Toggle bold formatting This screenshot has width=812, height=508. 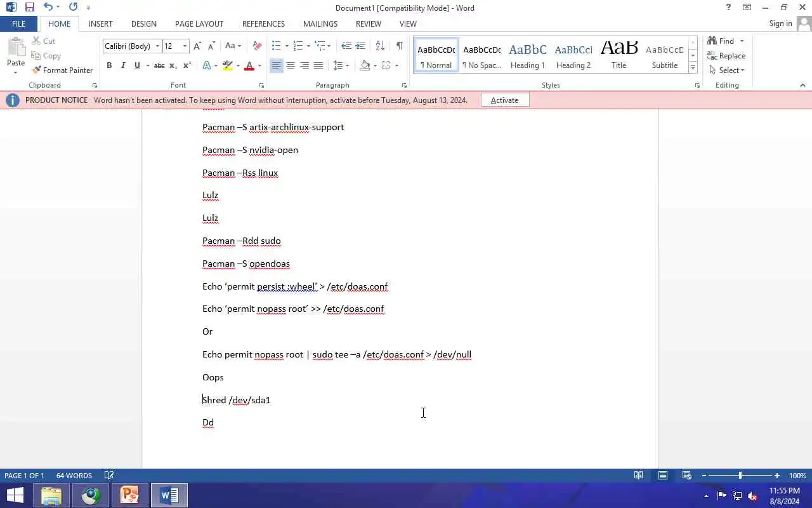[x=109, y=65]
